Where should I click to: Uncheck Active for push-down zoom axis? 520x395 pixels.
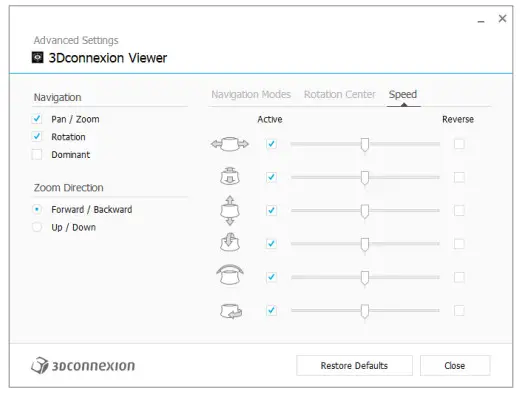(271, 177)
